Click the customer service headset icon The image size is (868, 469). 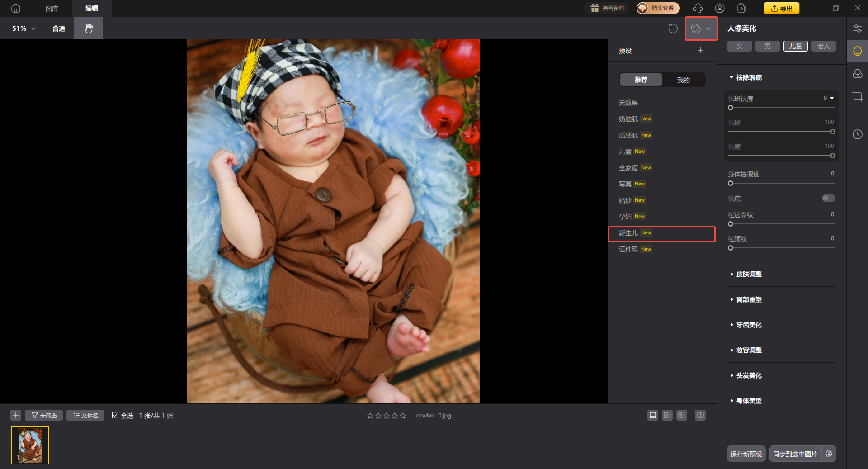tap(698, 8)
